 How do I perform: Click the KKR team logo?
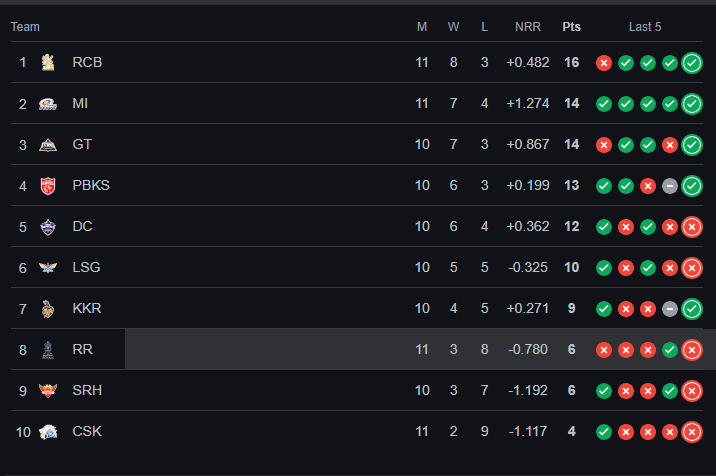pos(48,309)
